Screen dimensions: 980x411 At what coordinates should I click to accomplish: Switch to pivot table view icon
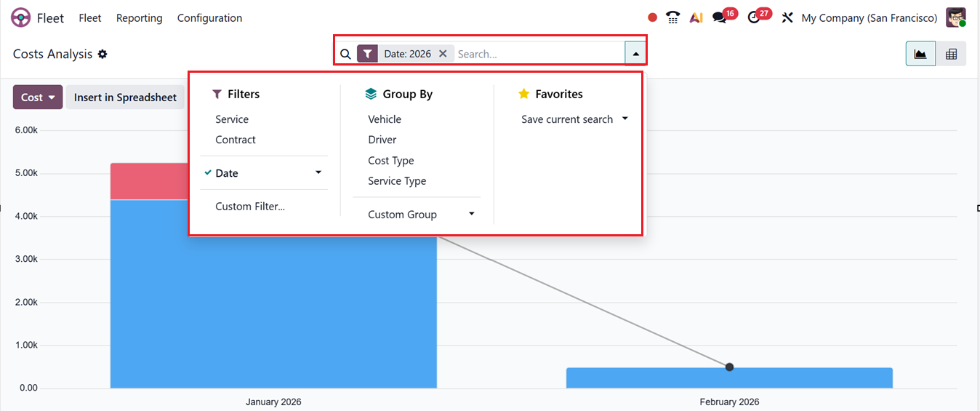[951, 54]
